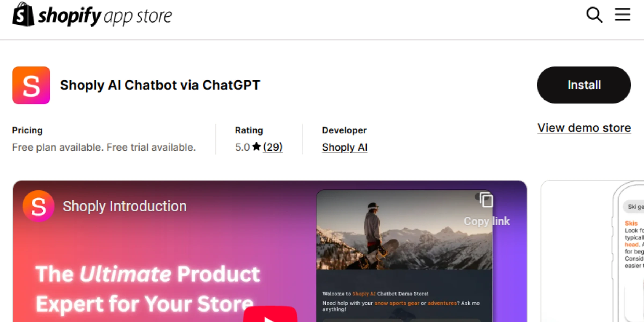This screenshot has width=644, height=322.
Task: Click the snow sports gear highlighted text
Action: (396, 303)
